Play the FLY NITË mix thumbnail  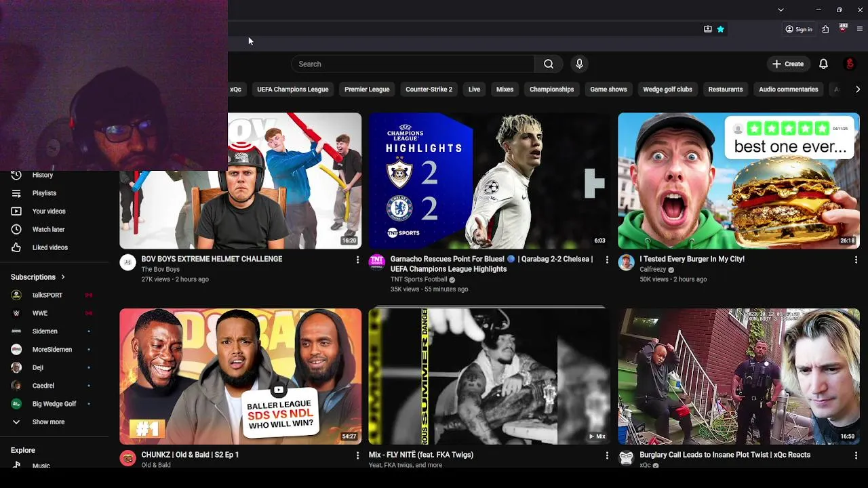coord(490,376)
